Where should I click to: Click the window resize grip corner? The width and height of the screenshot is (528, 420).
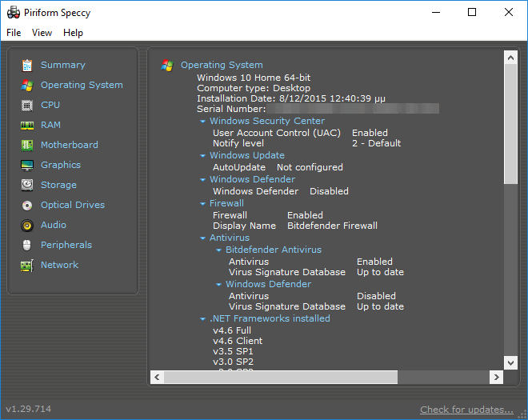(x=522, y=414)
